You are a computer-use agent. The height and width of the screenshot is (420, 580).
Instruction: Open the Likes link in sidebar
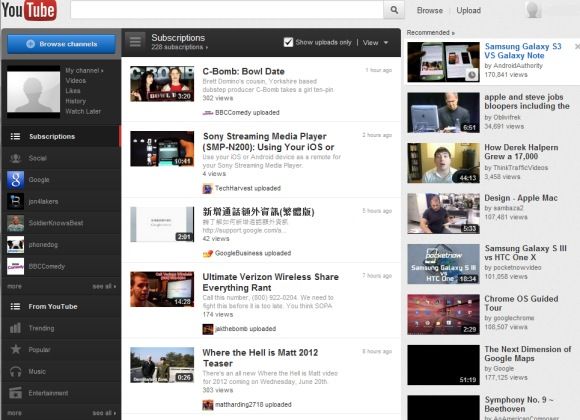[72, 91]
